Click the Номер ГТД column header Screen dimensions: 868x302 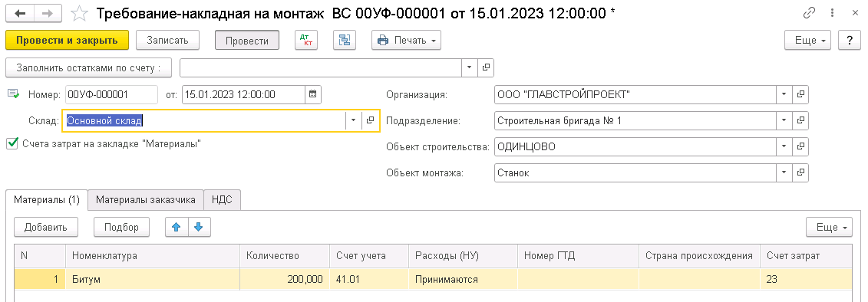pos(578,255)
